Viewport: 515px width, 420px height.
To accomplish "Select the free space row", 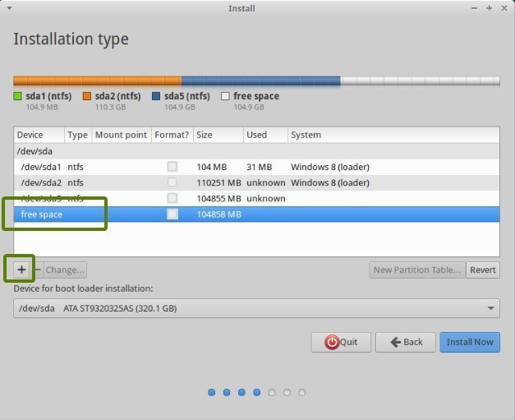I will [256, 215].
